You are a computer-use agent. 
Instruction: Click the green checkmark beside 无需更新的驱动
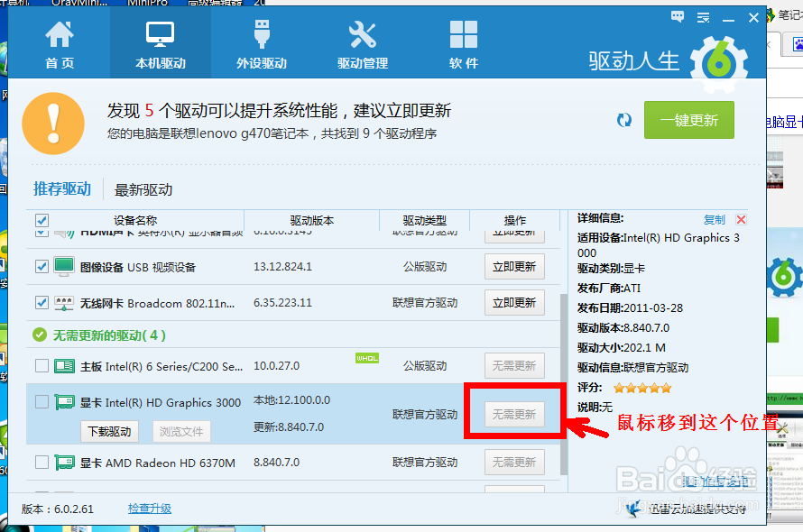[x=40, y=335]
